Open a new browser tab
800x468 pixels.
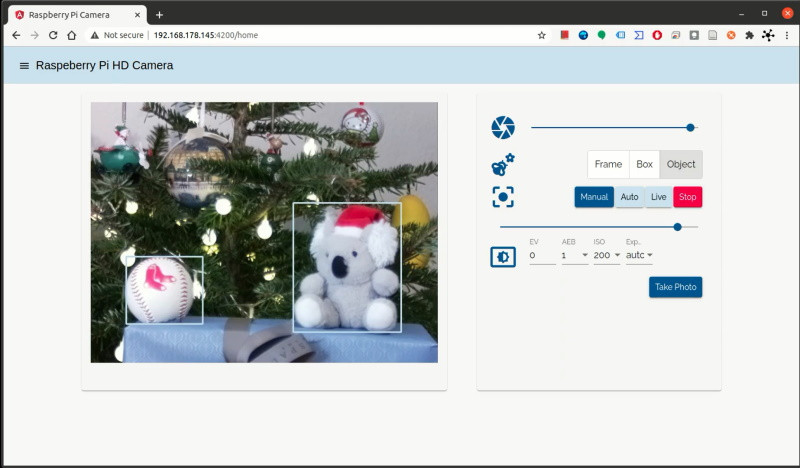tap(159, 14)
